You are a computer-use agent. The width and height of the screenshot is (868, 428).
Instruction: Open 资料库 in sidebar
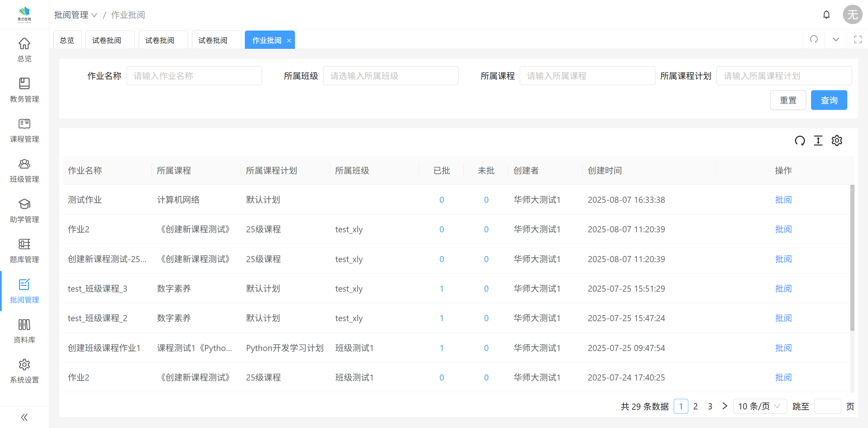click(x=24, y=331)
